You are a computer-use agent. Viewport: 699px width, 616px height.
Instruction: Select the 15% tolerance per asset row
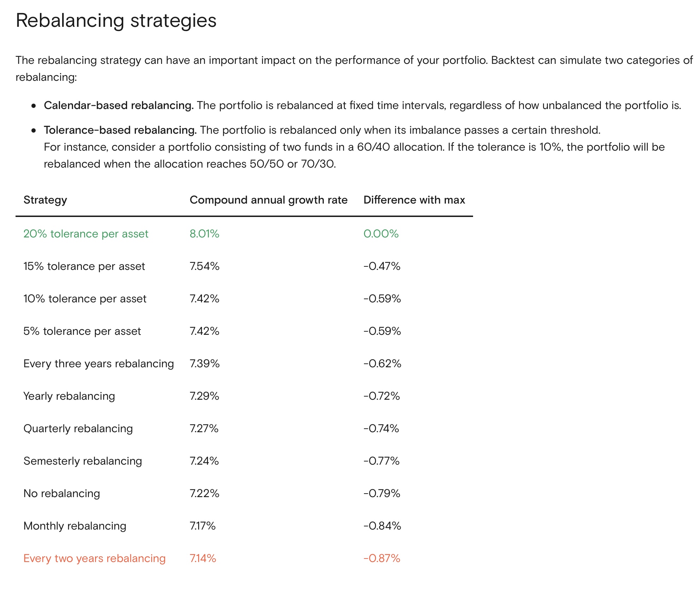click(x=84, y=266)
